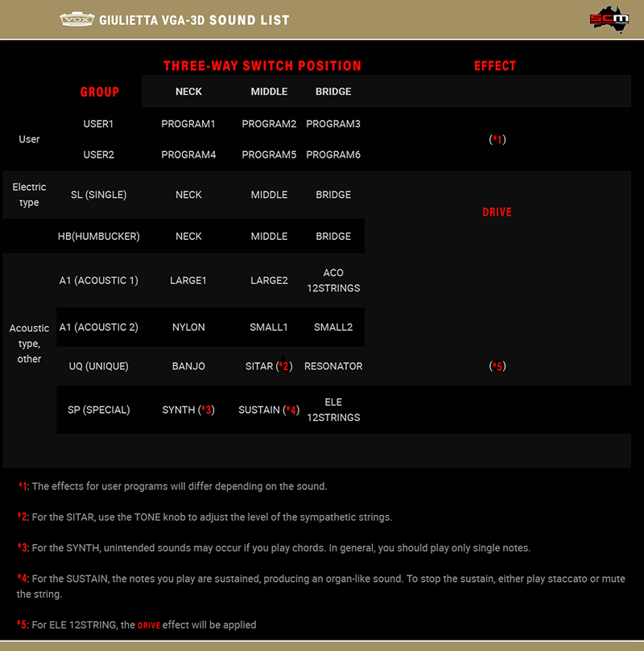Click footnote *3 about SYNTH single notes
The height and width of the screenshot is (651, 644).
click(274, 548)
